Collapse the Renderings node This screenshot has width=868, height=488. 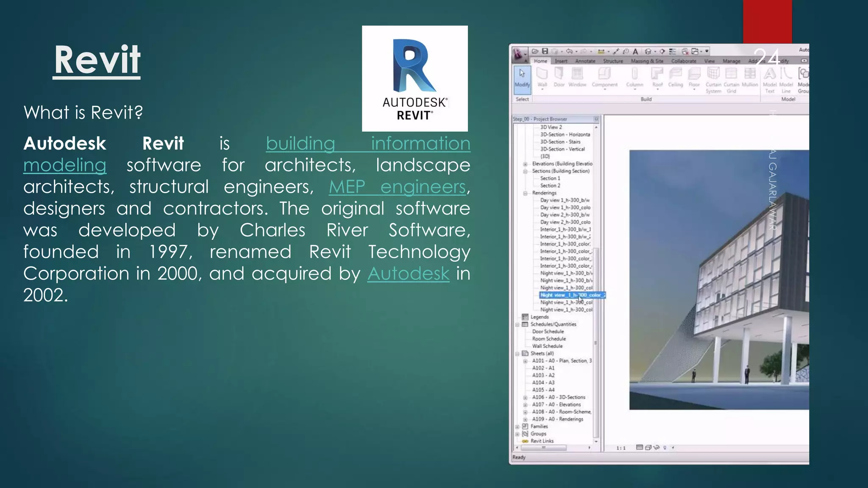click(525, 193)
